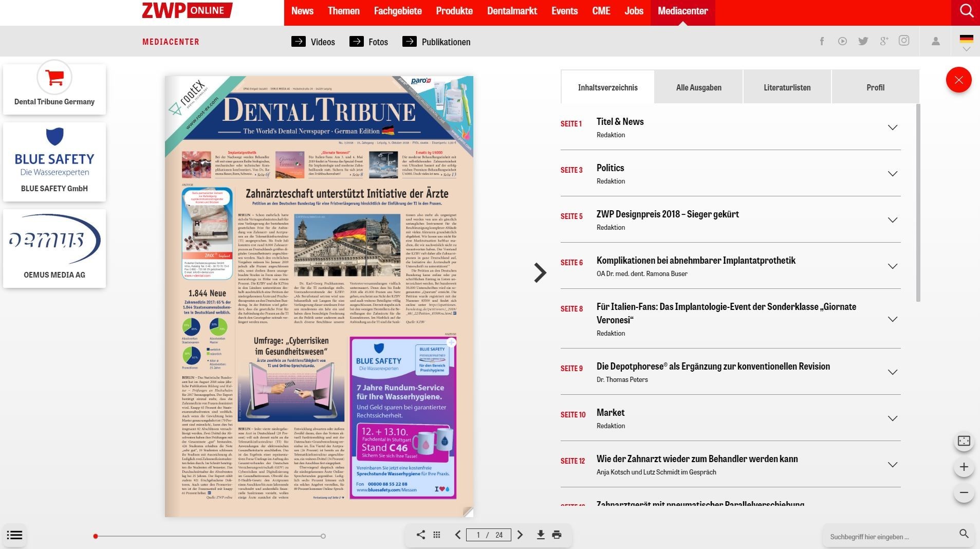Open the Jobs menu
This screenshot has width=980, height=549.
point(634,11)
